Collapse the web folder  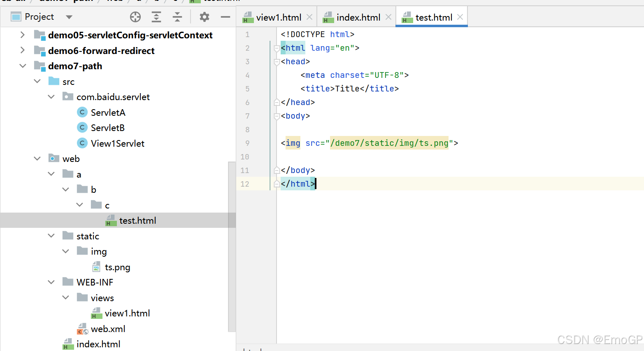[x=37, y=159]
